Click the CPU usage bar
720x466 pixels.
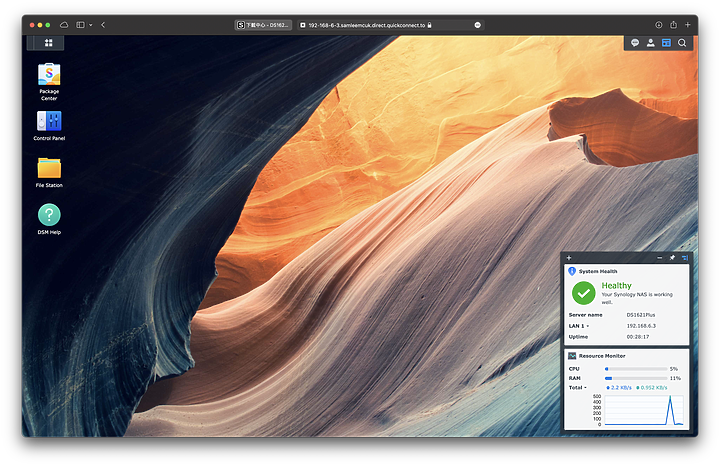(636, 369)
